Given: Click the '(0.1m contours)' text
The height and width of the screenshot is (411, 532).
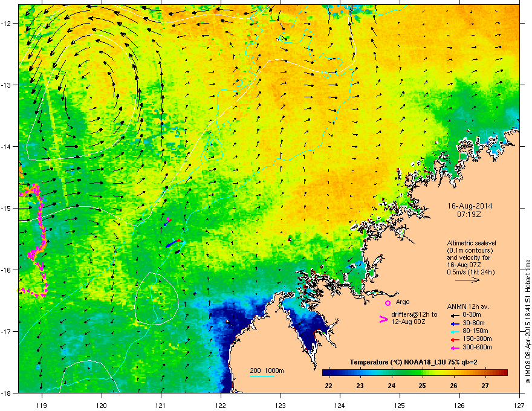Looking at the screenshot, I should 470,251.
